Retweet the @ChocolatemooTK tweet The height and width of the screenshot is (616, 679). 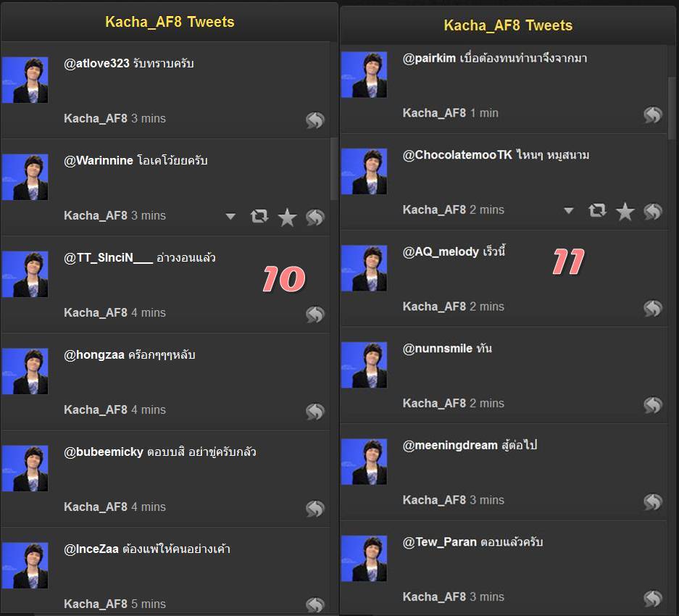click(597, 211)
